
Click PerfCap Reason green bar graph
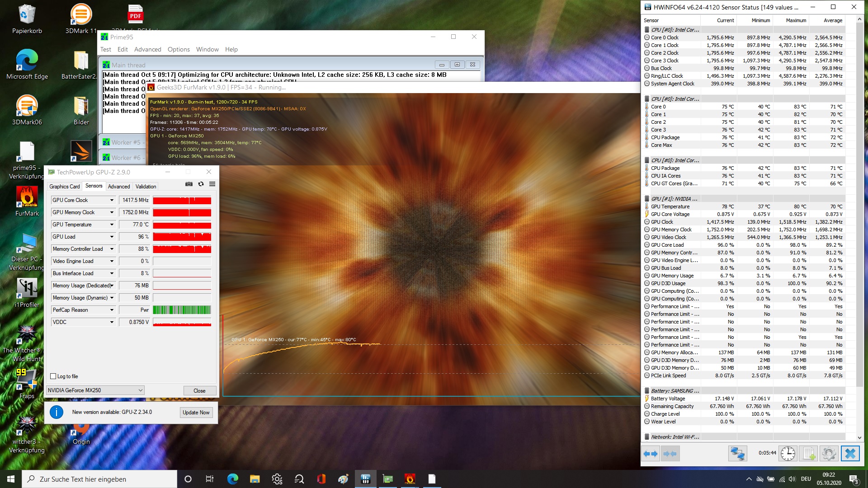(182, 310)
